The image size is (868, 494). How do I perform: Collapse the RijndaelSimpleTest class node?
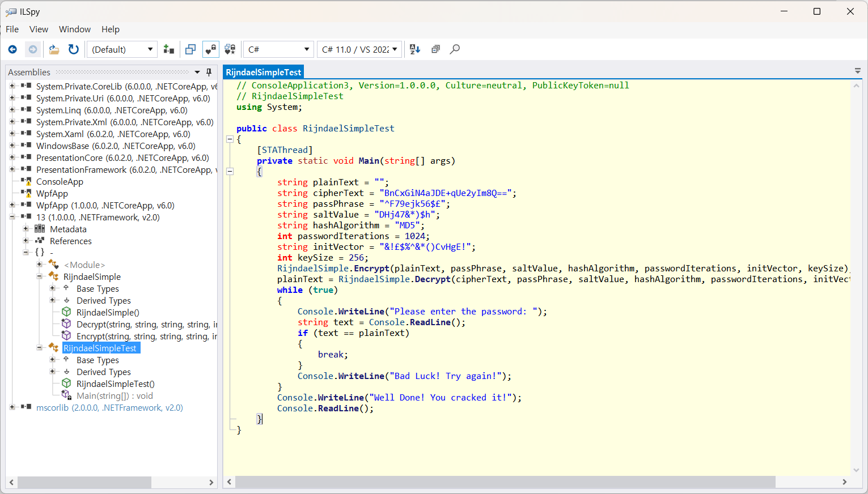coord(39,348)
